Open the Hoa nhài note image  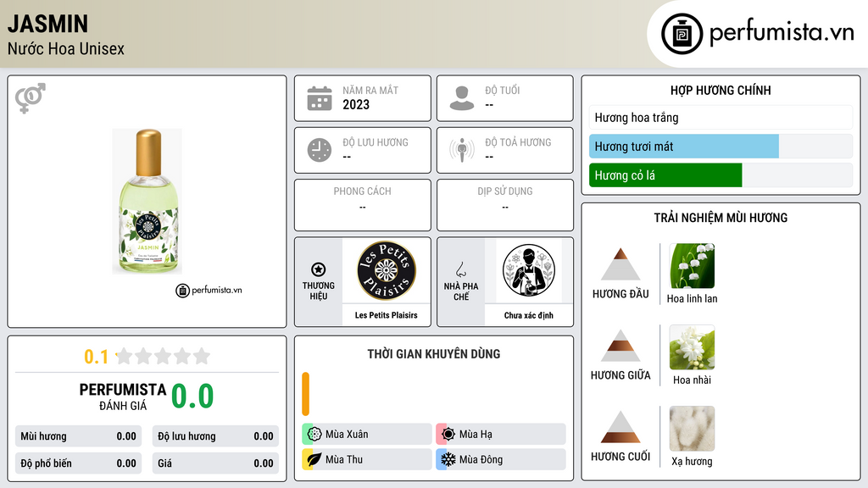click(692, 347)
